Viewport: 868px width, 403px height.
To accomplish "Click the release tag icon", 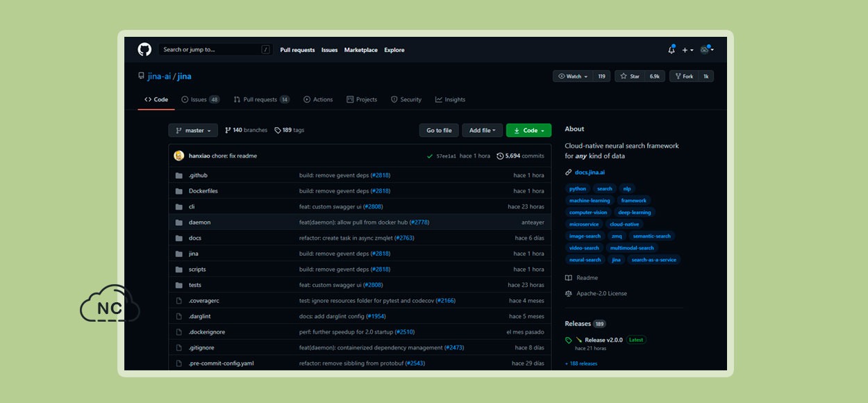I will tap(569, 340).
